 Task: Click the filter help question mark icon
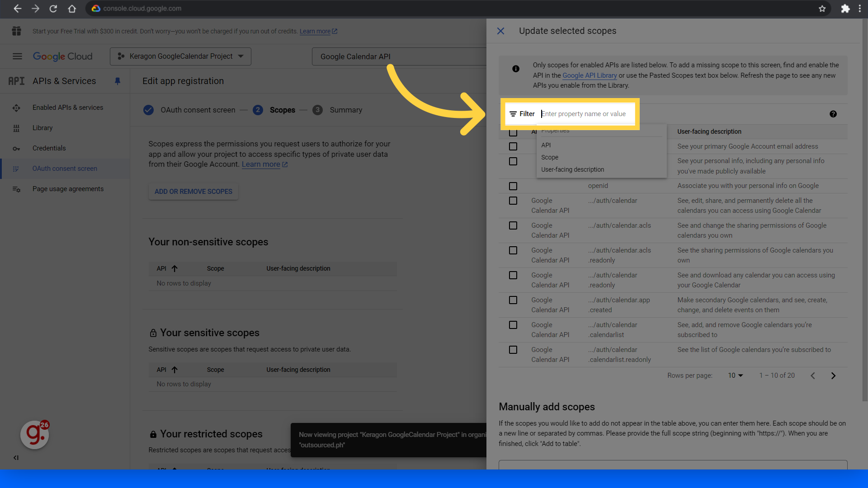click(833, 114)
